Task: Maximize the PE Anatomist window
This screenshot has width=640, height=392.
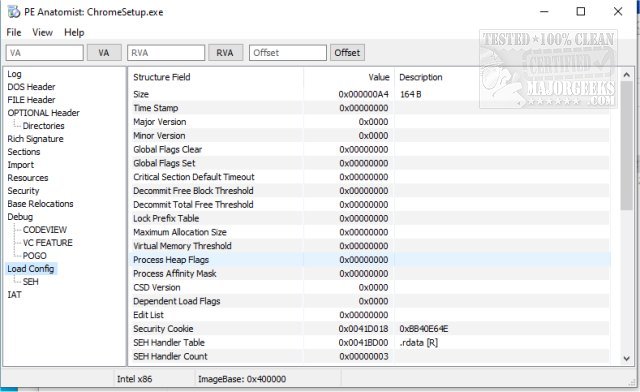Action: [x=581, y=11]
